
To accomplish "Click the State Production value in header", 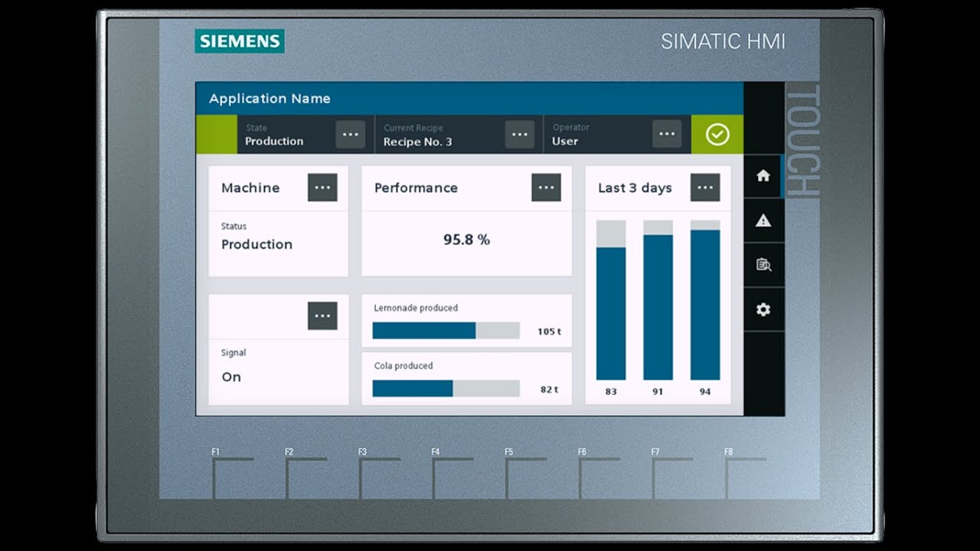I will coord(274,142).
